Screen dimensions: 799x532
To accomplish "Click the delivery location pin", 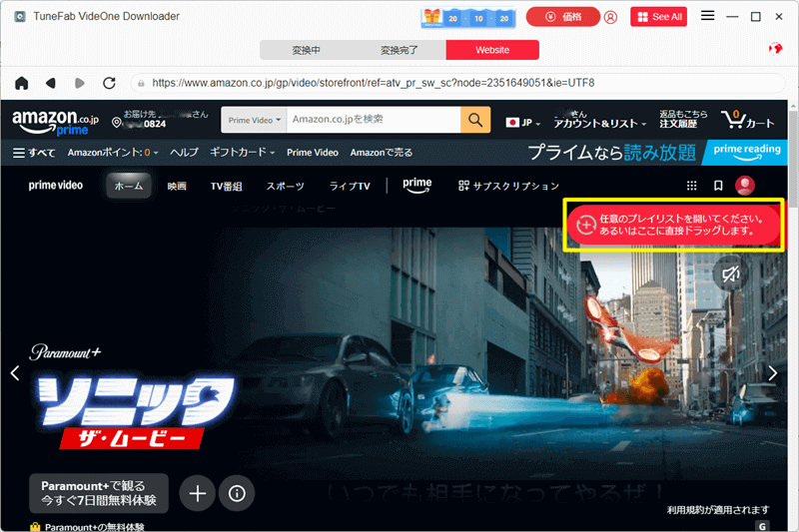I will pos(117,123).
